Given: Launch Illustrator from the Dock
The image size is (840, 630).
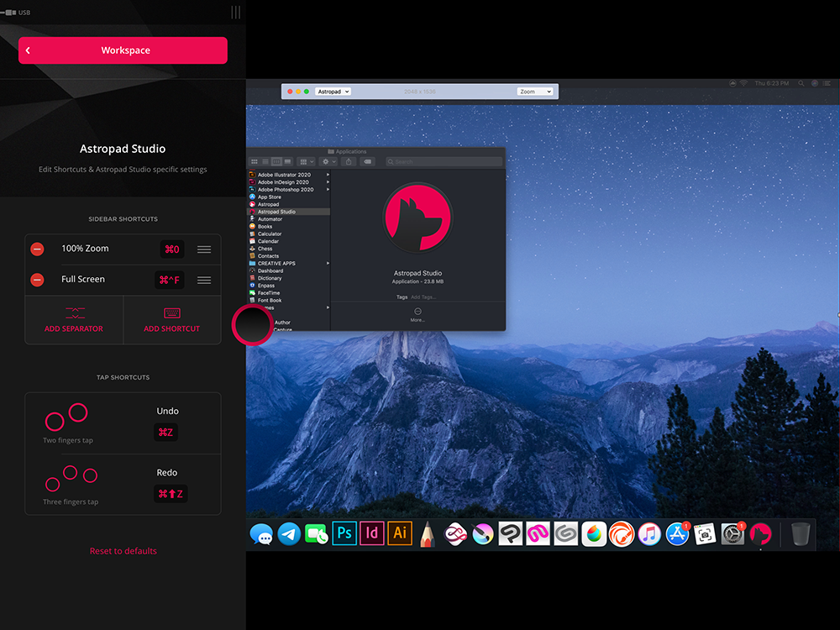Looking at the screenshot, I should pyautogui.click(x=400, y=533).
